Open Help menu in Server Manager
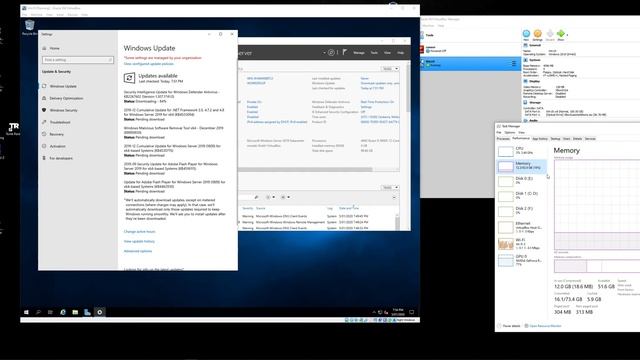 401,53
